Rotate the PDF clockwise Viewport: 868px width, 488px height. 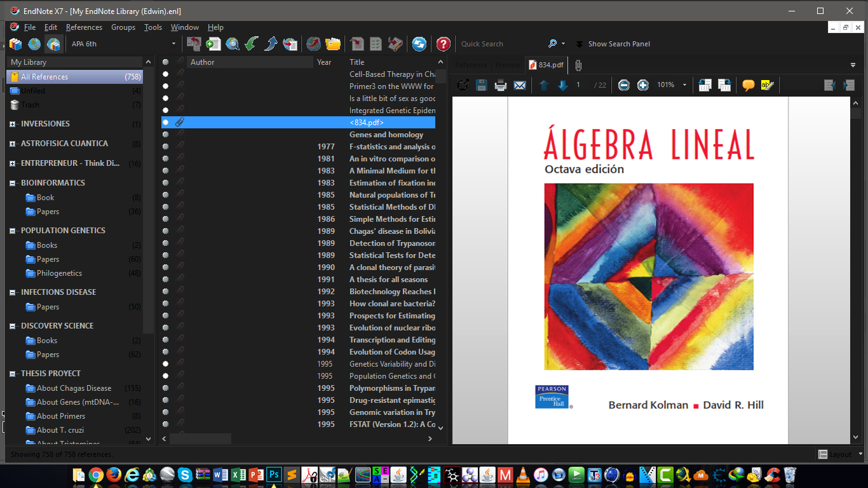tap(724, 85)
